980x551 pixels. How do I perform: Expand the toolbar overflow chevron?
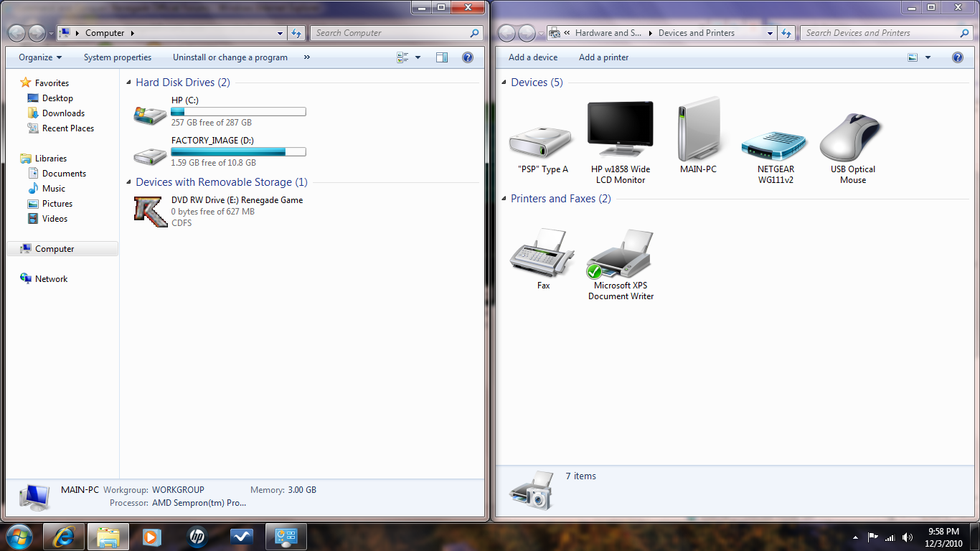point(307,57)
